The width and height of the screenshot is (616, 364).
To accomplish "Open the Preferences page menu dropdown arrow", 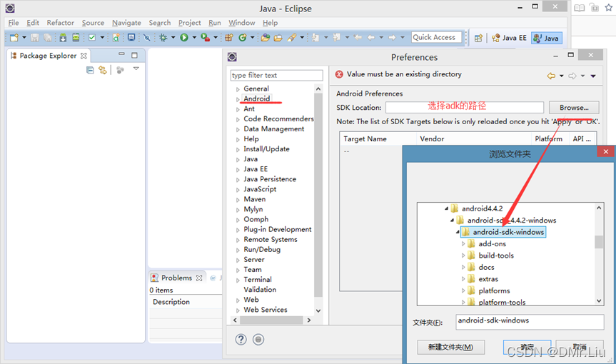I will pos(593,76).
